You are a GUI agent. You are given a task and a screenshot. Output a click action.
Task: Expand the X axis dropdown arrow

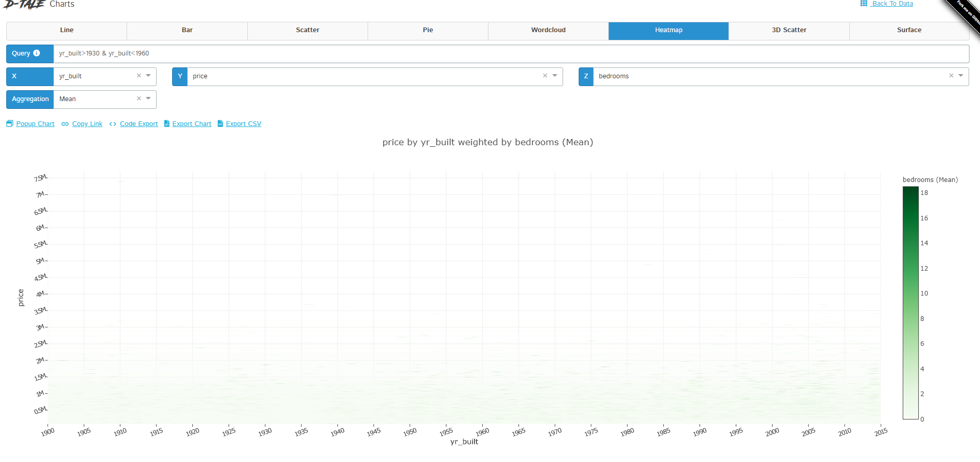coord(148,76)
